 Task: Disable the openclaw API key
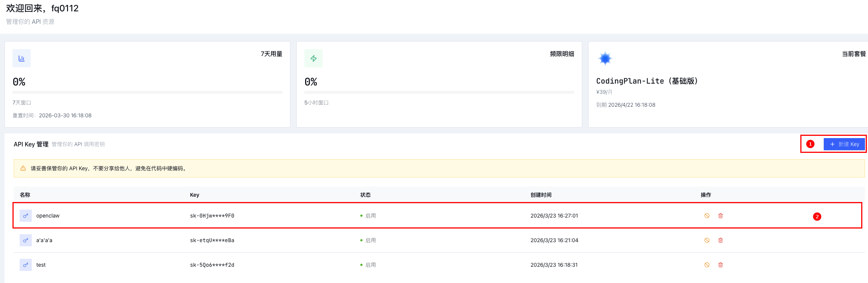tap(707, 216)
